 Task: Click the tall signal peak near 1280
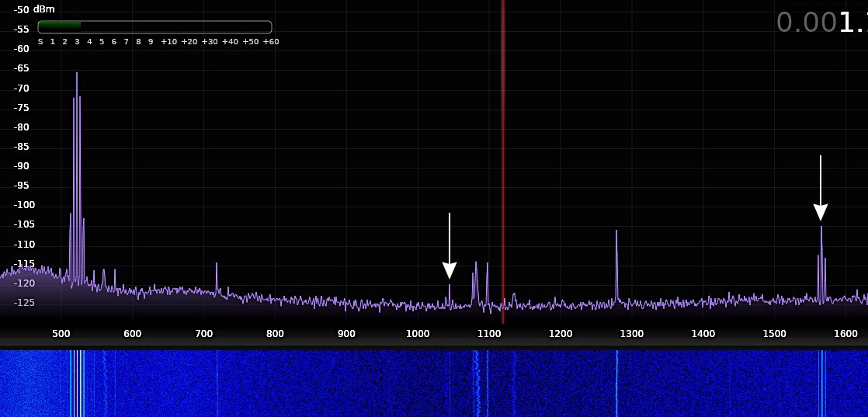(x=616, y=233)
